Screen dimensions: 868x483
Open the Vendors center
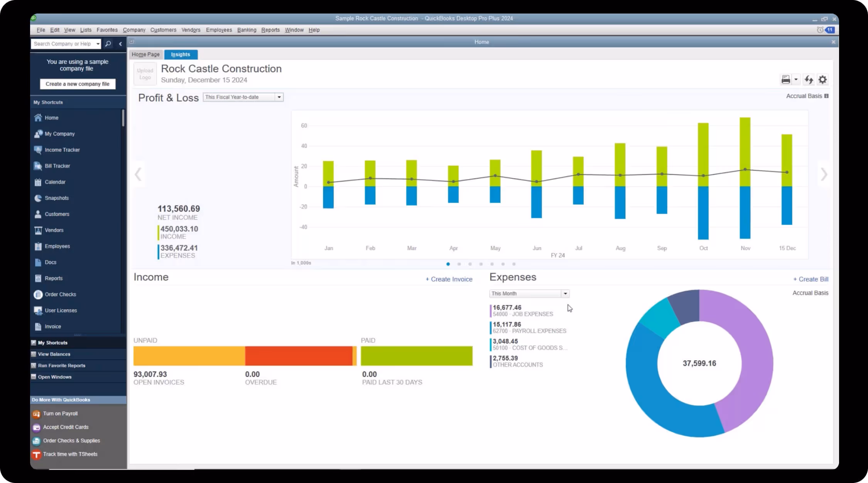(54, 230)
